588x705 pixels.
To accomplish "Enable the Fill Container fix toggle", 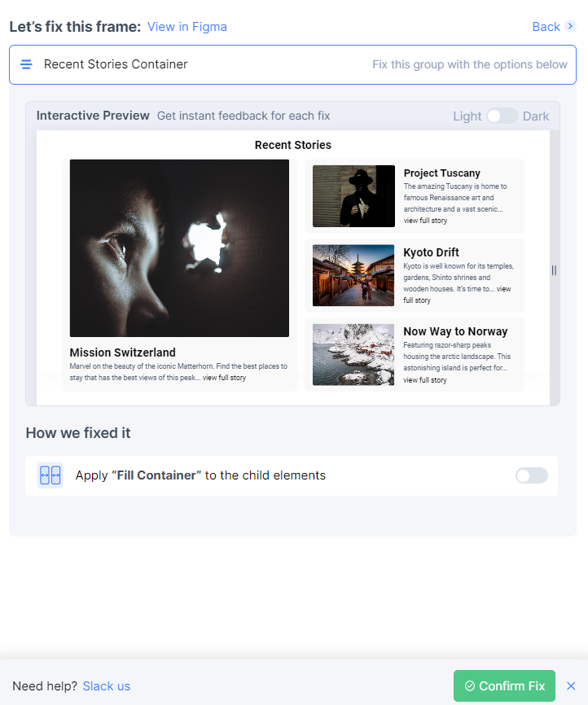I will (531, 475).
